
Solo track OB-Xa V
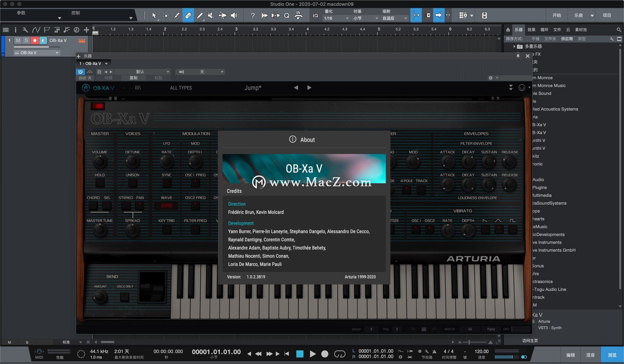pyautogui.click(x=26, y=41)
